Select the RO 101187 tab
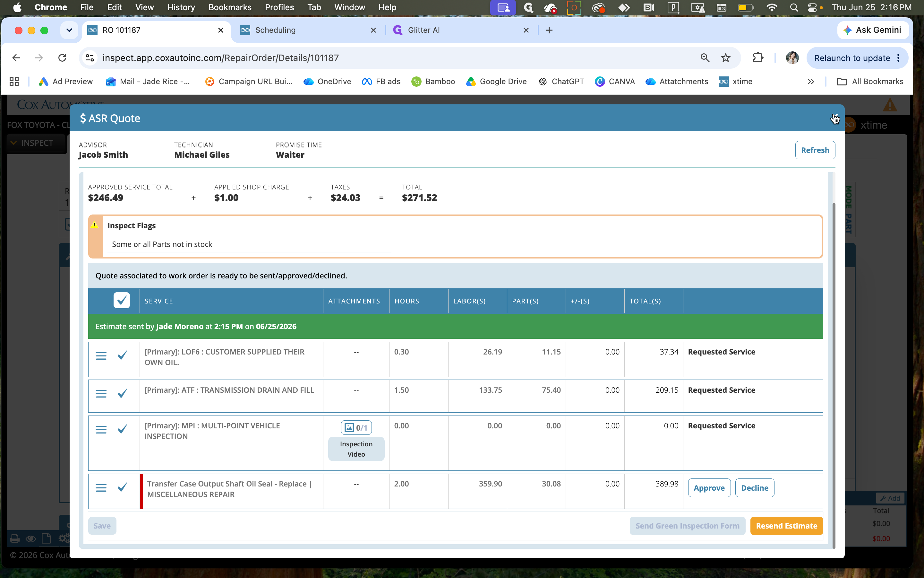The image size is (924, 578). tap(156, 30)
